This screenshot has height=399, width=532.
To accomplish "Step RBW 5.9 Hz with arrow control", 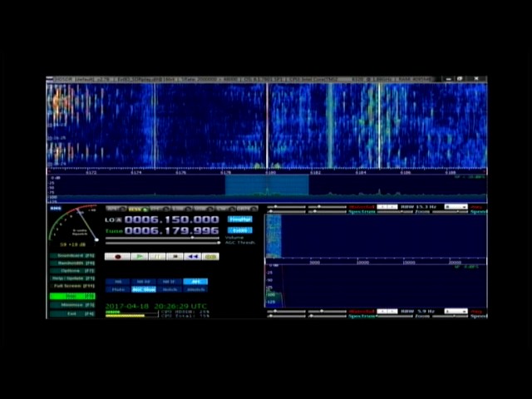I will pyautogui.click(x=387, y=311).
